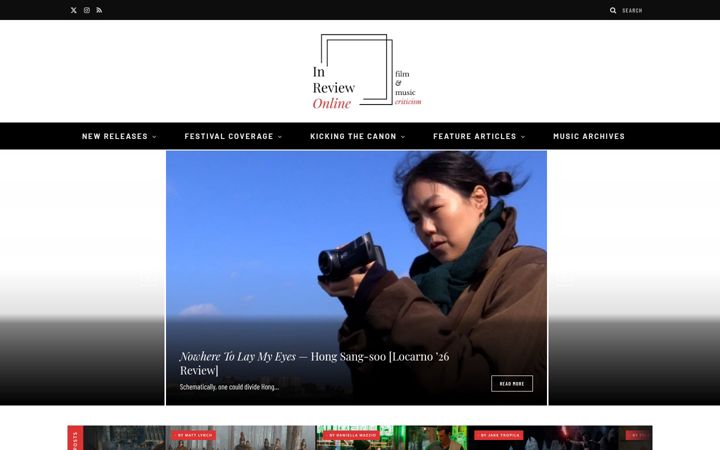This screenshot has height=450, width=720.
Task: Open the RSS feed icon
Action: [99, 10]
